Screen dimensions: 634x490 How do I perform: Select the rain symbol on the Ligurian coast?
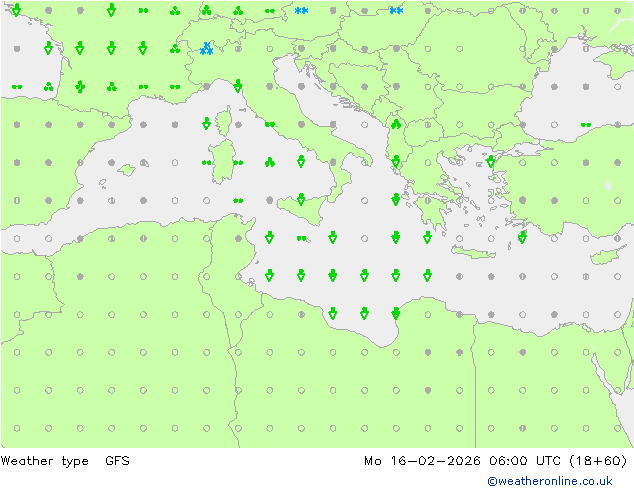[238, 86]
